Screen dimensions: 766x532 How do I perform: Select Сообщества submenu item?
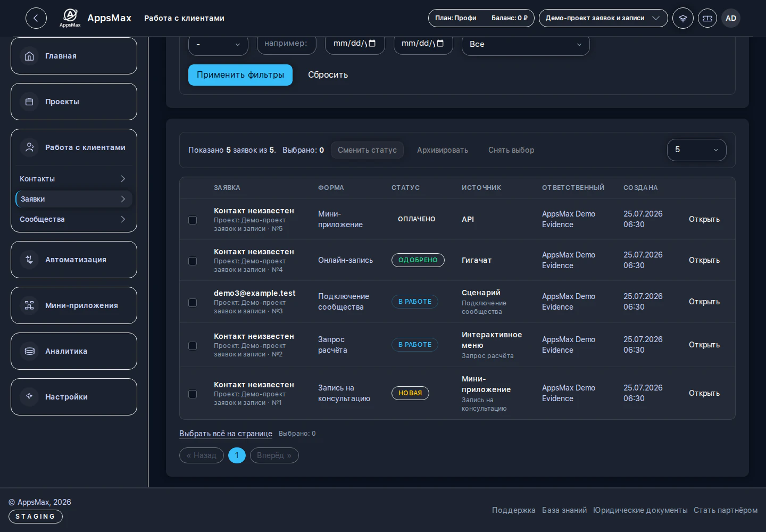tap(74, 219)
